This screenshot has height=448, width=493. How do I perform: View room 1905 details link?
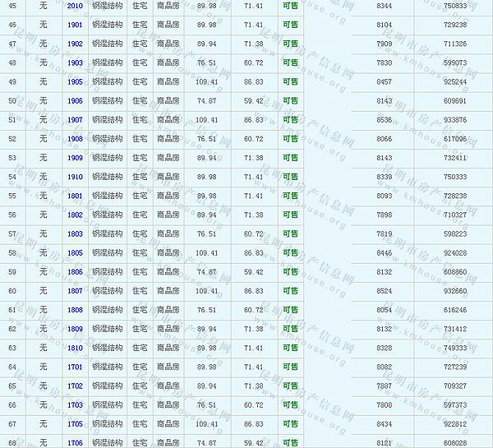(x=75, y=82)
